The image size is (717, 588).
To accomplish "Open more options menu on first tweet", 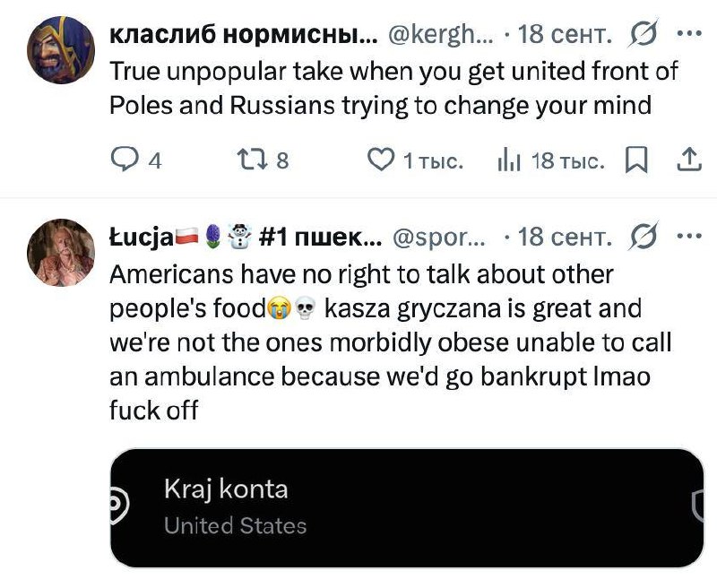I will 689,33.
